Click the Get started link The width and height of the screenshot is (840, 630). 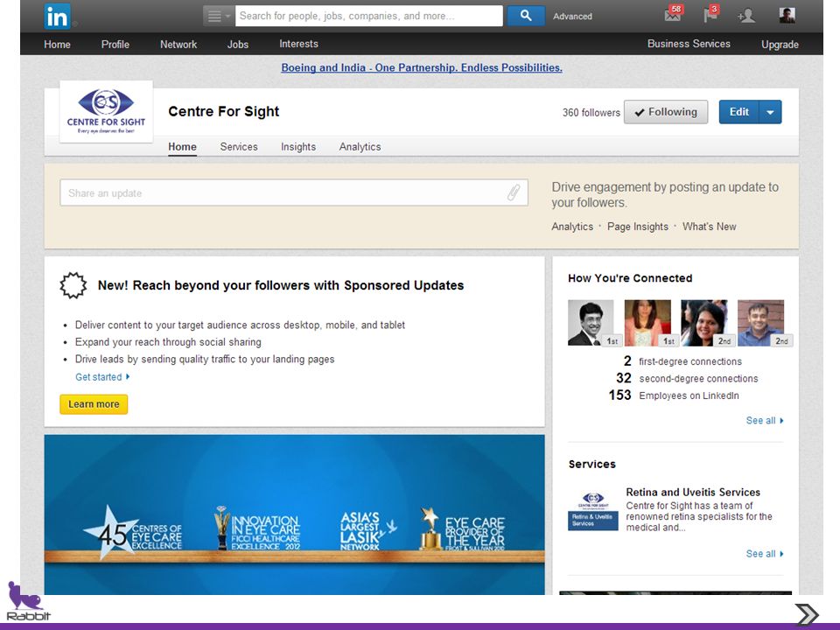click(102, 377)
